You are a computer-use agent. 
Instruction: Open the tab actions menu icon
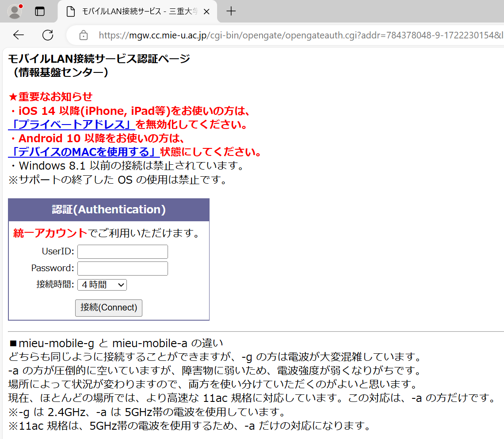click(40, 11)
